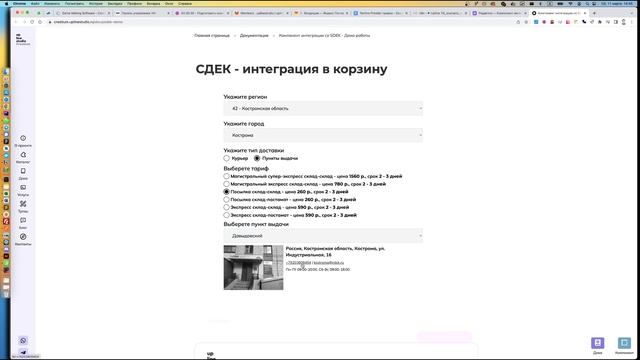Click the scissors-like sidebar icon
This screenshot has width=640, height=360.
(x=23, y=204)
